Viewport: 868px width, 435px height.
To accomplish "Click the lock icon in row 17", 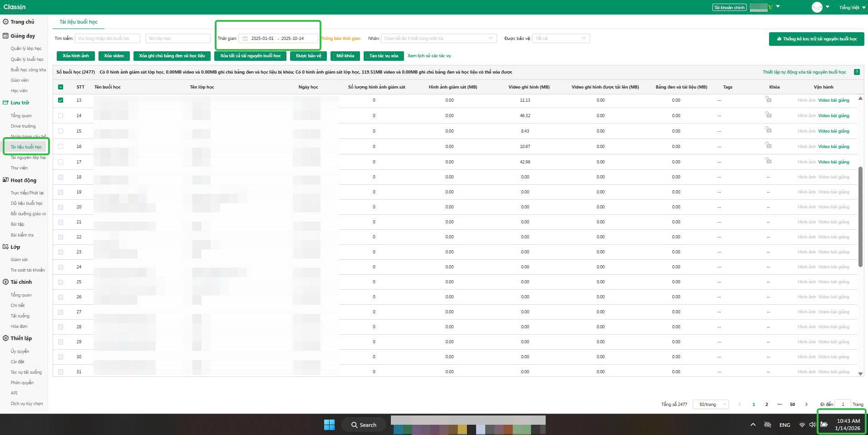I will tap(768, 161).
